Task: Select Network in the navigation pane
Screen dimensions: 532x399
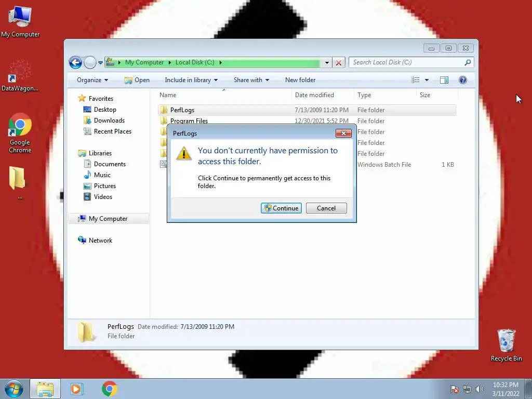Action: click(x=100, y=240)
